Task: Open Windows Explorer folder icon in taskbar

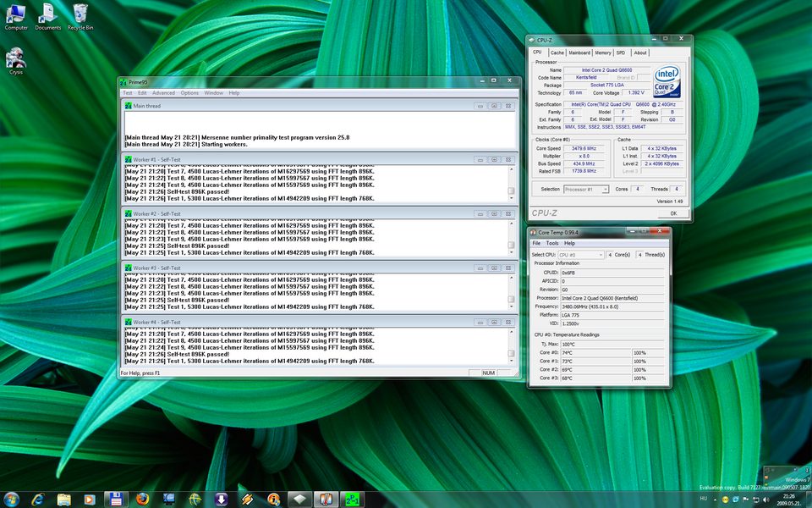Action: (63, 500)
